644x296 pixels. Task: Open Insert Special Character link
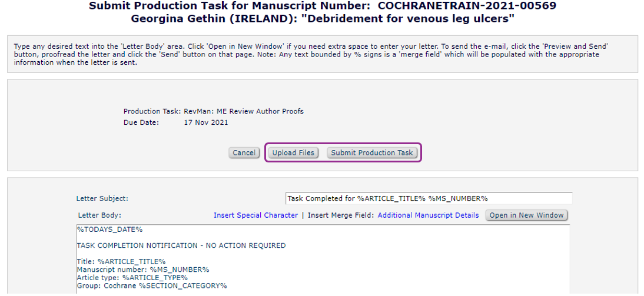(x=255, y=215)
